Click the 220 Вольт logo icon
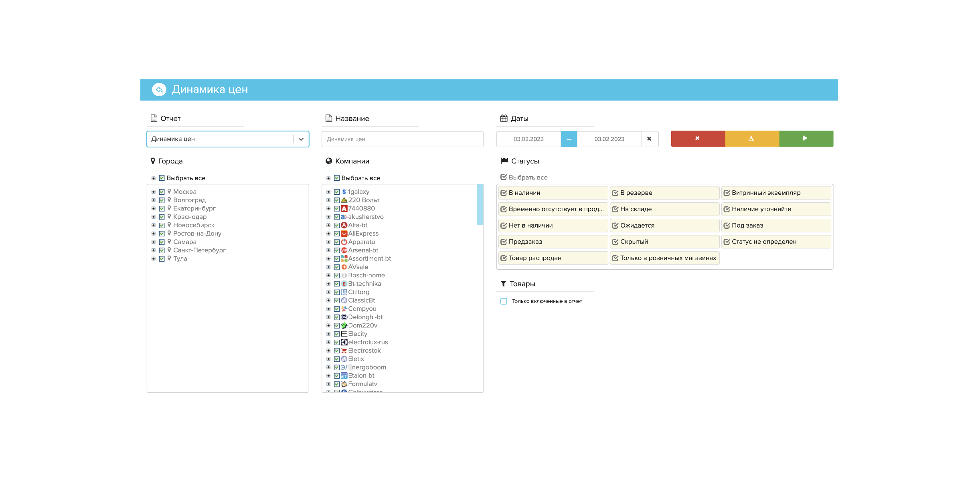This screenshot has height=480, width=980. (x=344, y=200)
